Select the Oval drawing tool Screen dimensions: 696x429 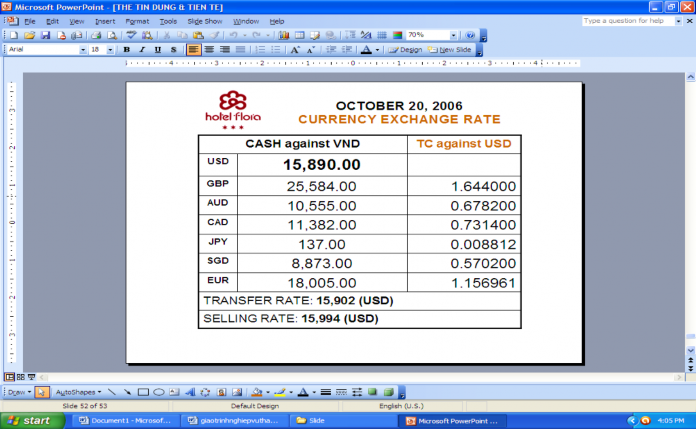159,392
